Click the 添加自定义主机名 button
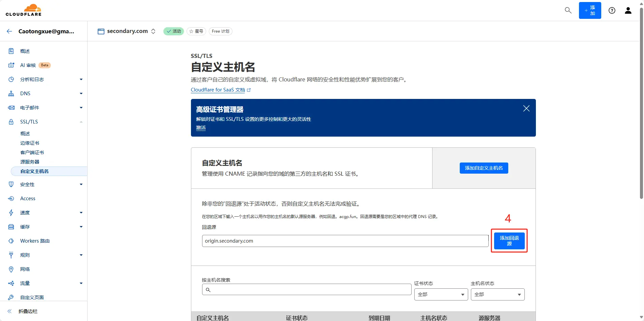Viewport: 644px width, 321px height. (484, 168)
